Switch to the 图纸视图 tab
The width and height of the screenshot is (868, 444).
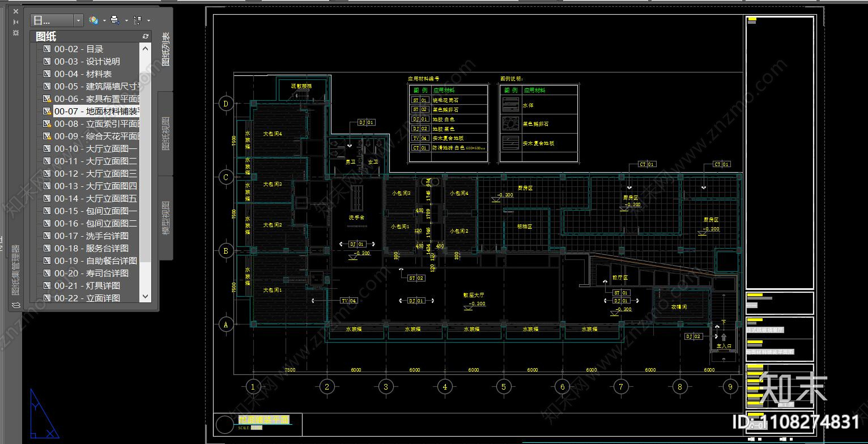(166, 134)
